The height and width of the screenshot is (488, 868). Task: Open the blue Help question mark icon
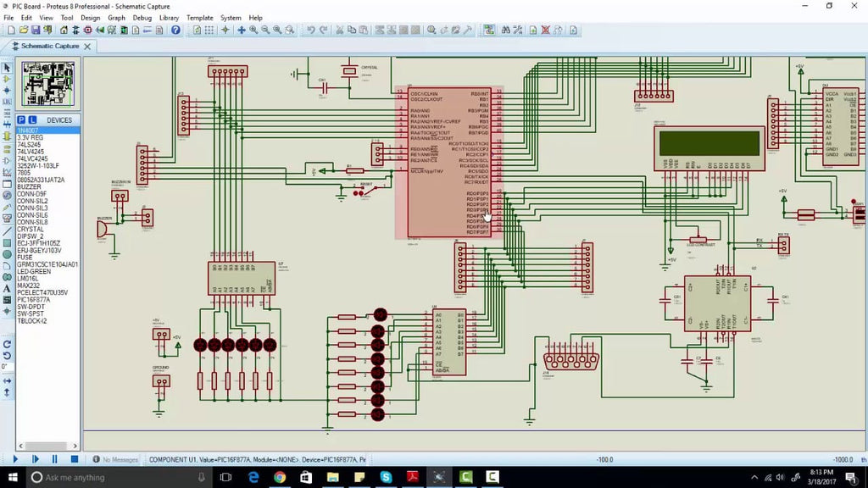pos(175,30)
